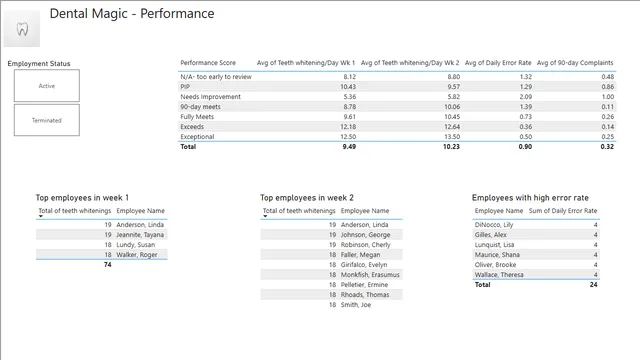Viewport: 640px width, 360px height.
Task: Select the N/A- too early to review row
Action: 397,77
